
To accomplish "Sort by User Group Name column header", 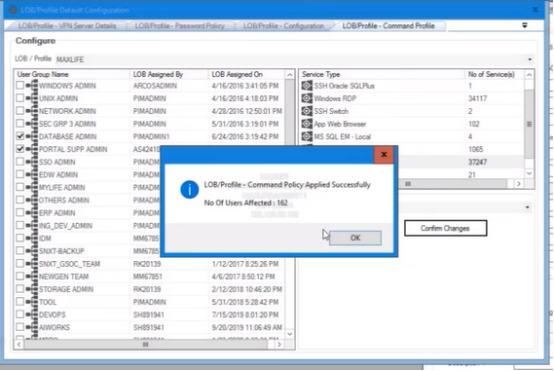I will coord(72,74).
